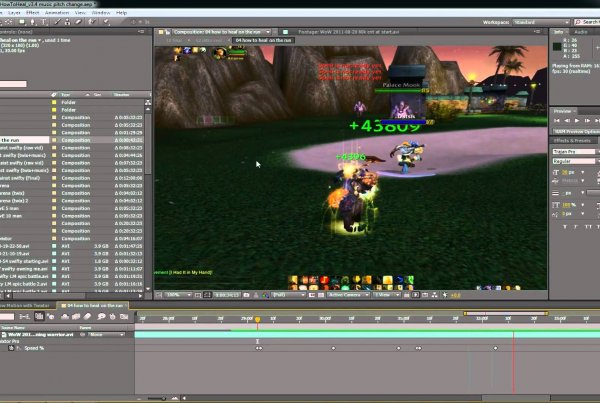
Task: Select the Puppet Pin tool
Action: click(x=106, y=22)
